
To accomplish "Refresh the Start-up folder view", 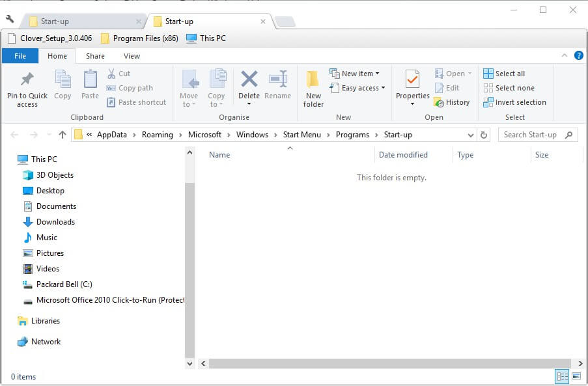I will point(484,135).
